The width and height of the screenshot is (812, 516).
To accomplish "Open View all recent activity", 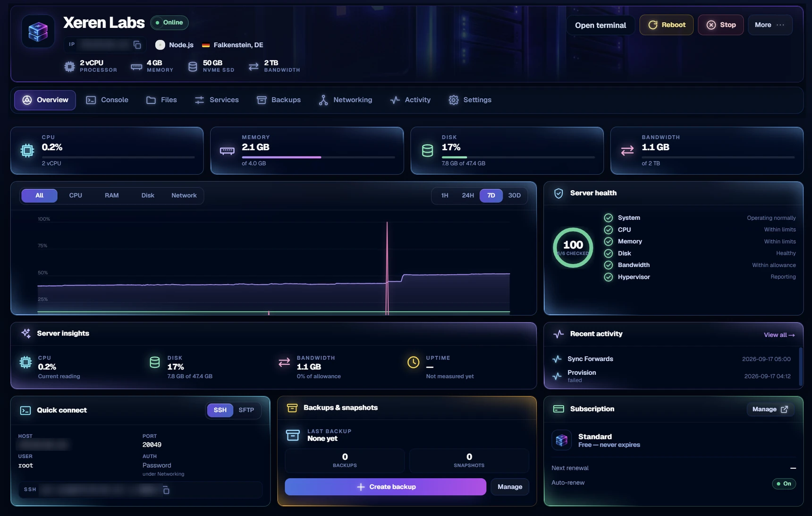I will click(x=779, y=335).
